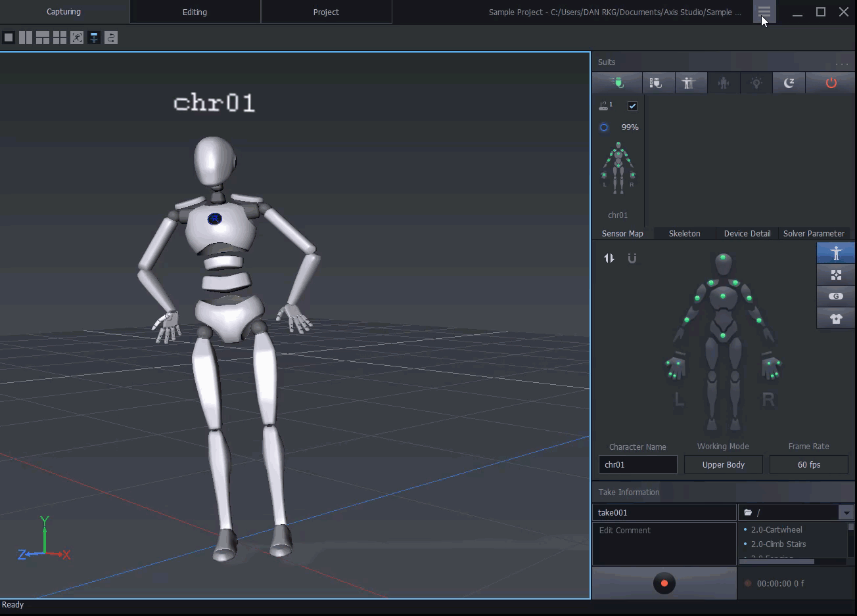Click the magnet icon in Sensor Map

pos(632,259)
